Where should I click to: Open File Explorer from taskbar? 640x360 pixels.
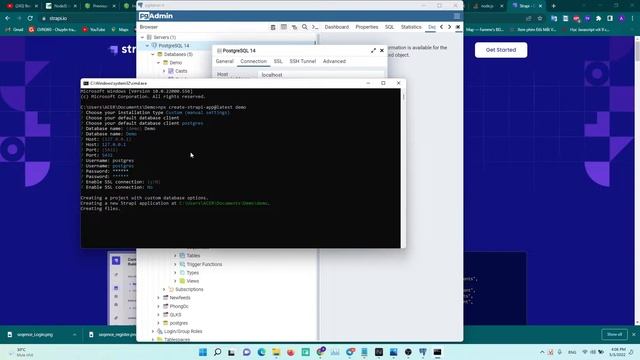276,352
